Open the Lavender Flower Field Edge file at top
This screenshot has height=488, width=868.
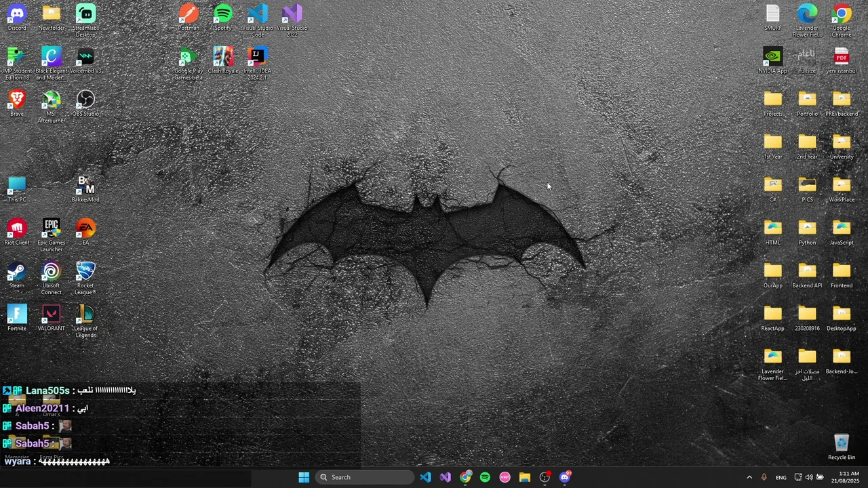tap(807, 20)
